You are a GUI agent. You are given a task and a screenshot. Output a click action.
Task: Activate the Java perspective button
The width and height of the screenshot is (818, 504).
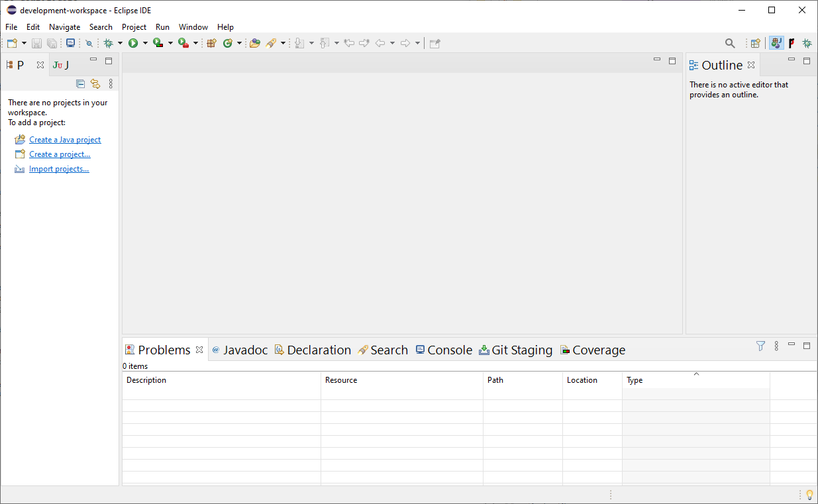tap(776, 43)
